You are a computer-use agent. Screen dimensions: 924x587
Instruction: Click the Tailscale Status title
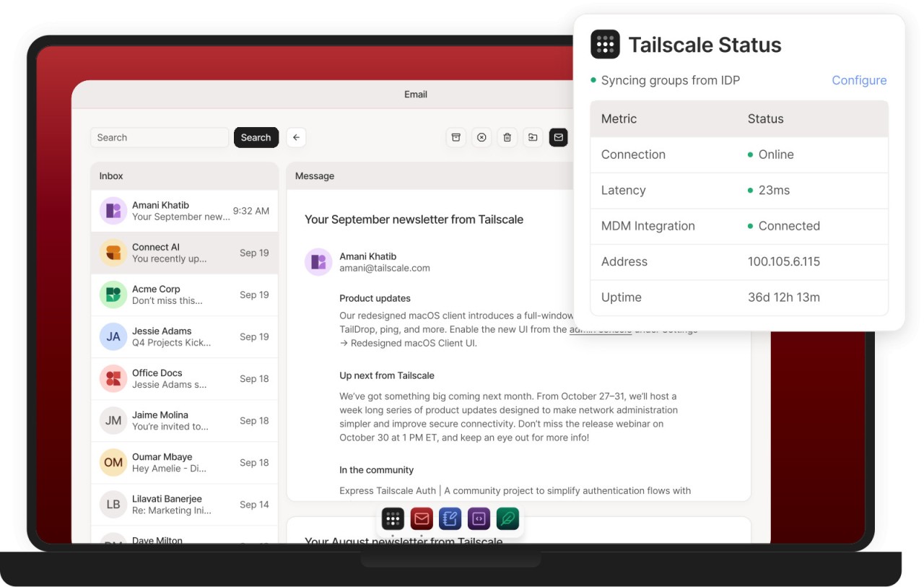[705, 45]
